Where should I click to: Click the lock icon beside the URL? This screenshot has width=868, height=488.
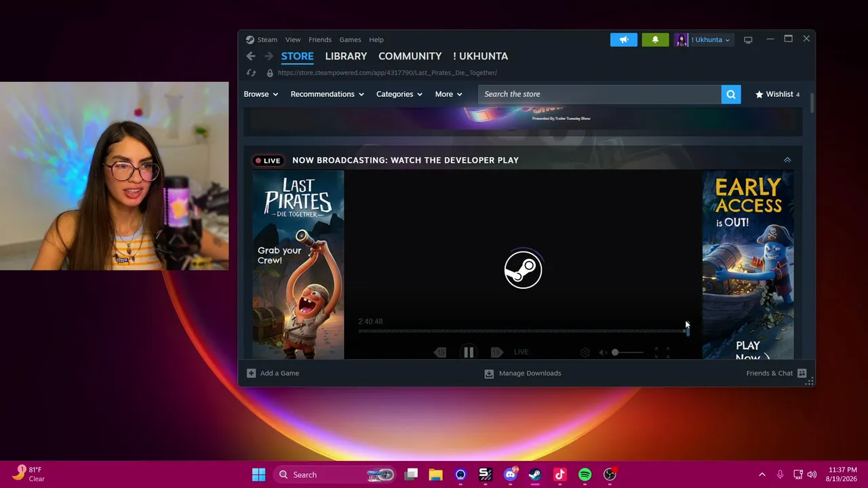click(270, 73)
